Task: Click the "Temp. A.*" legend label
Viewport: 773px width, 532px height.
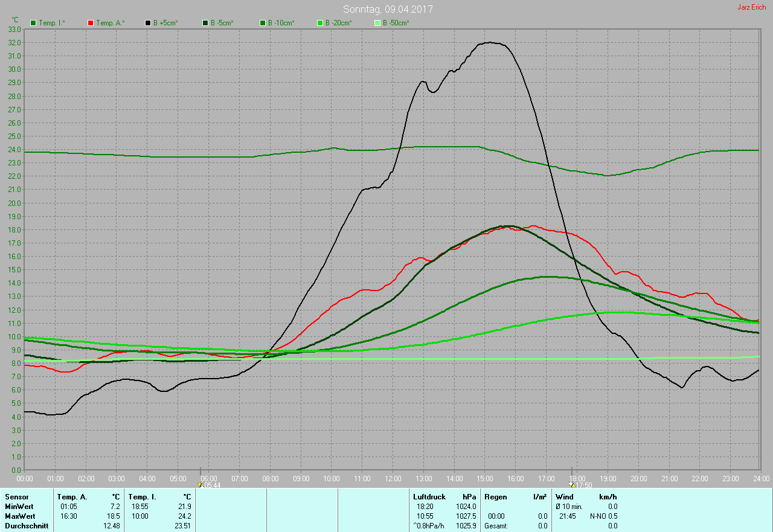Action: 110,23
